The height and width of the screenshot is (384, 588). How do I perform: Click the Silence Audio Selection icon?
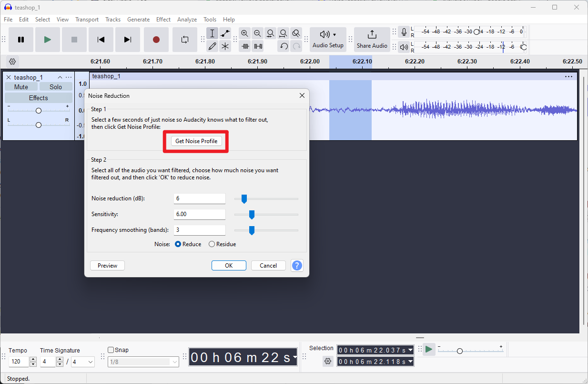(x=258, y=46)
